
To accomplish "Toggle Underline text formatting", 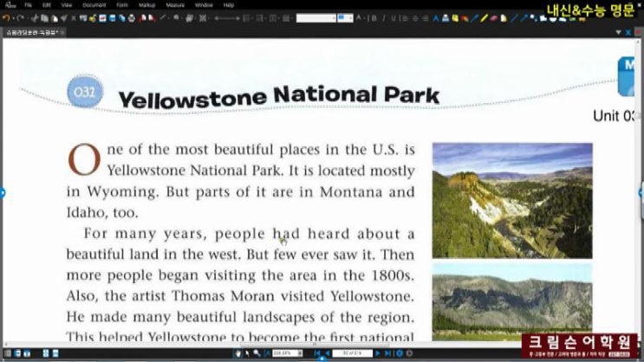I will click(x=393, y=18).
